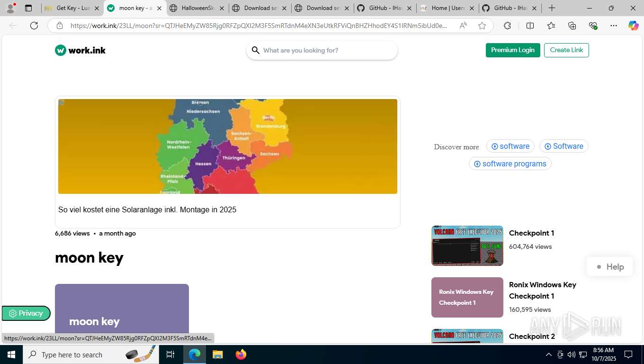The height and width of the screenshot is (364, 644).
Task: Open File Explorer from taskbar
Action: point(217,355)
